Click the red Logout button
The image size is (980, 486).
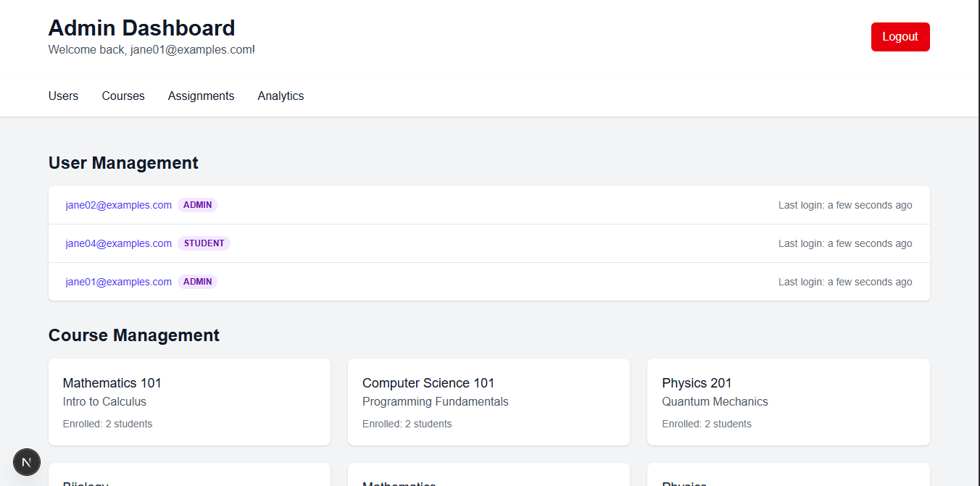[900, 37]
